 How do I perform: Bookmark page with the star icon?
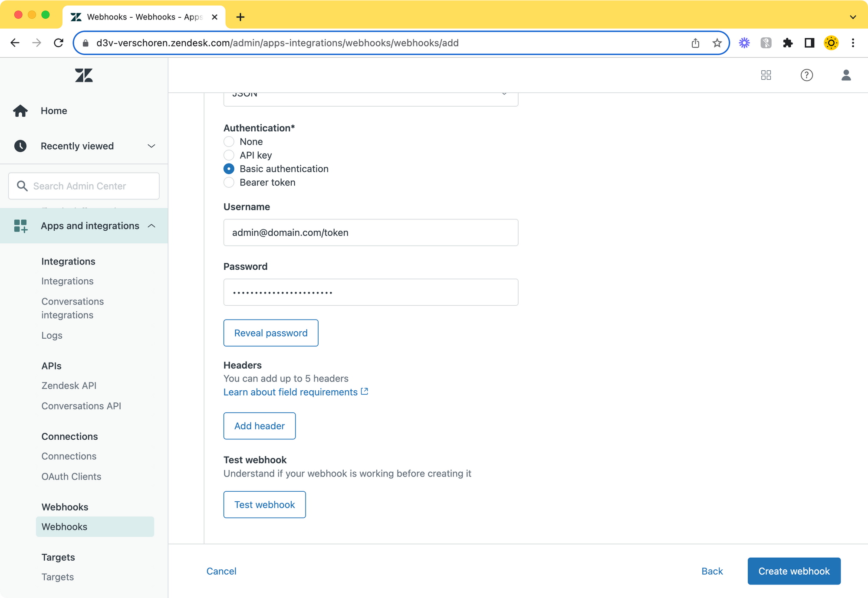coord(717,43)
